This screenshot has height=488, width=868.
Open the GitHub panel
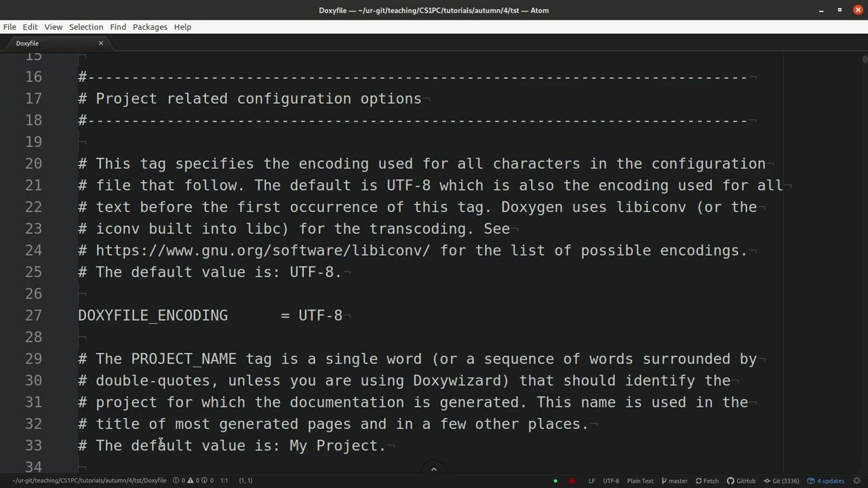pyautogui.click(x=741, y=481)
